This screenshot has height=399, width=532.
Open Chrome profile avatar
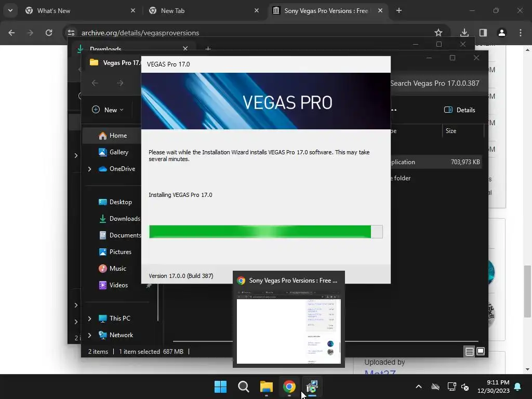[x=502, y=33]
